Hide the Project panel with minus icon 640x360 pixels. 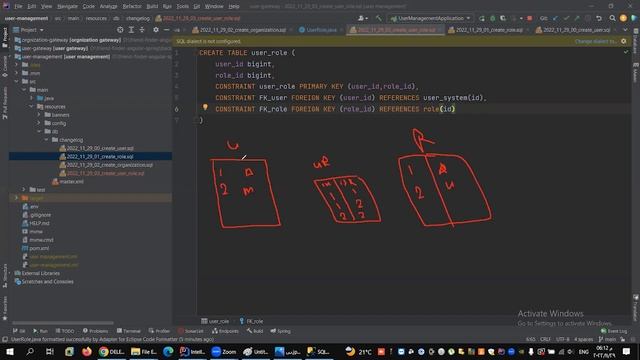[167, 30]
